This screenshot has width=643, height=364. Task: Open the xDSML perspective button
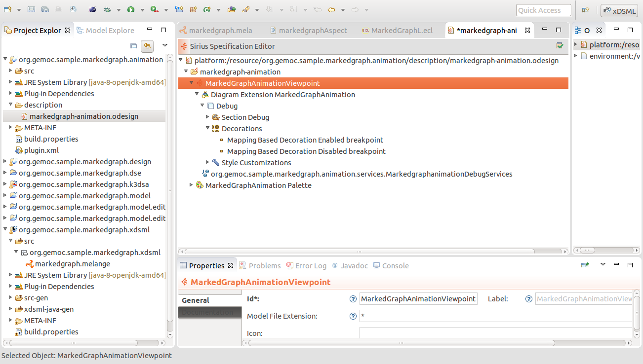tap(619, 10)
